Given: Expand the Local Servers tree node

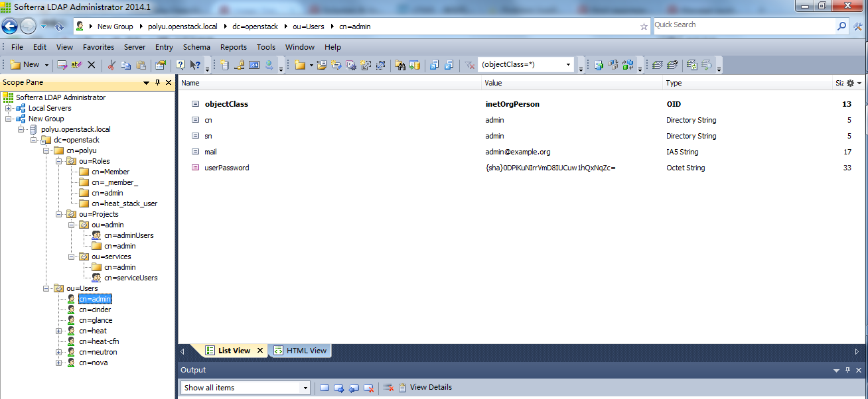Looking at the screenshot, I should pos(9,108).
